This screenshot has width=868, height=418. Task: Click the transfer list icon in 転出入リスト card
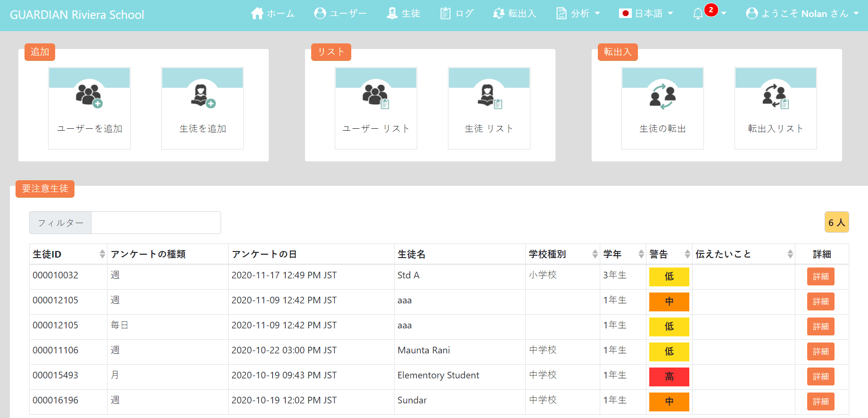776,96
